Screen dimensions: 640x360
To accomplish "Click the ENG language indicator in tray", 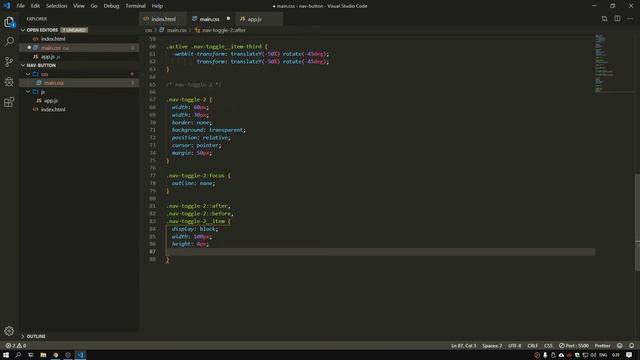I will coord(603,355).
